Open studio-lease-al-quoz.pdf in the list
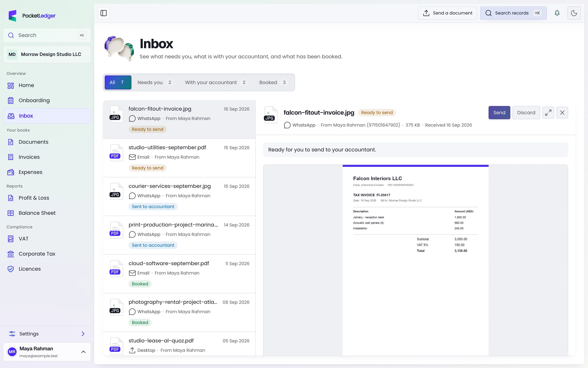 pyautogui.click(x=179, y=344)
